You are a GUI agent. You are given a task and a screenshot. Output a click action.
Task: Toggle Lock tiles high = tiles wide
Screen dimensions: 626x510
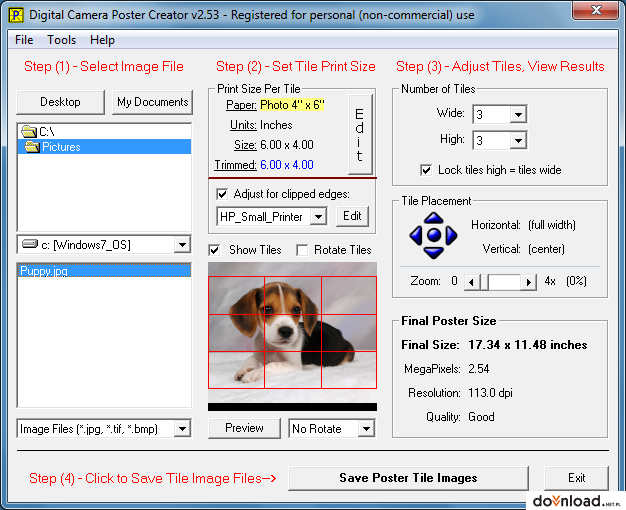[426, 170]
